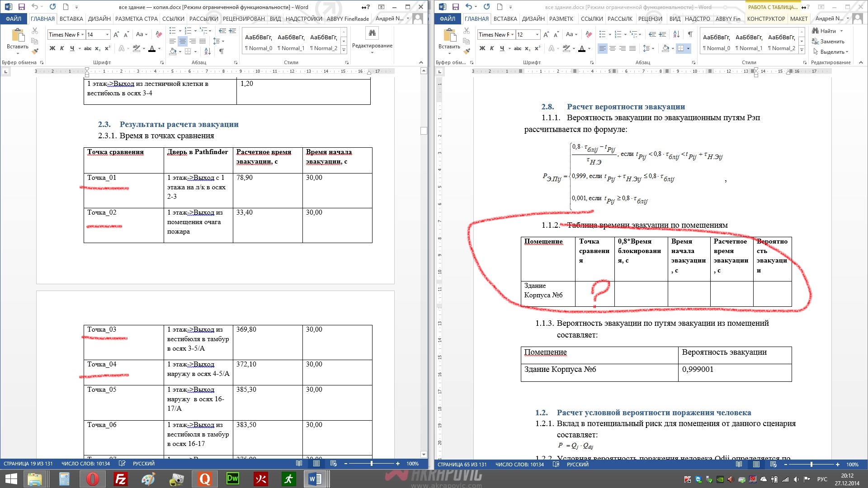Image resolution: width=868 pixels, height=488 pixels.
Task: Open font name dropdown in left window
Action: pyautogui.click(x=82, y=34)
